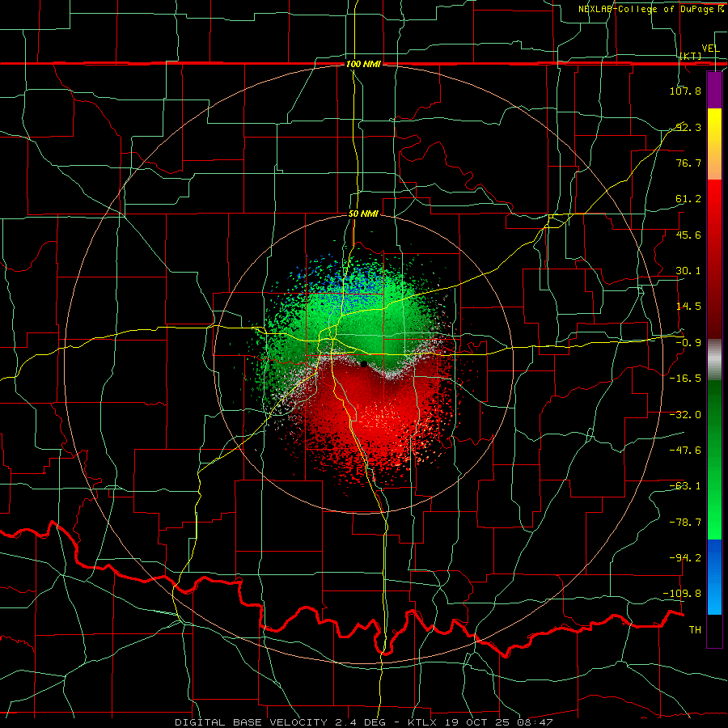The height and width of the screenshot is (728, 728).
Task: Click the gray near-zero segment of the color bar
Action: [714, 360]
